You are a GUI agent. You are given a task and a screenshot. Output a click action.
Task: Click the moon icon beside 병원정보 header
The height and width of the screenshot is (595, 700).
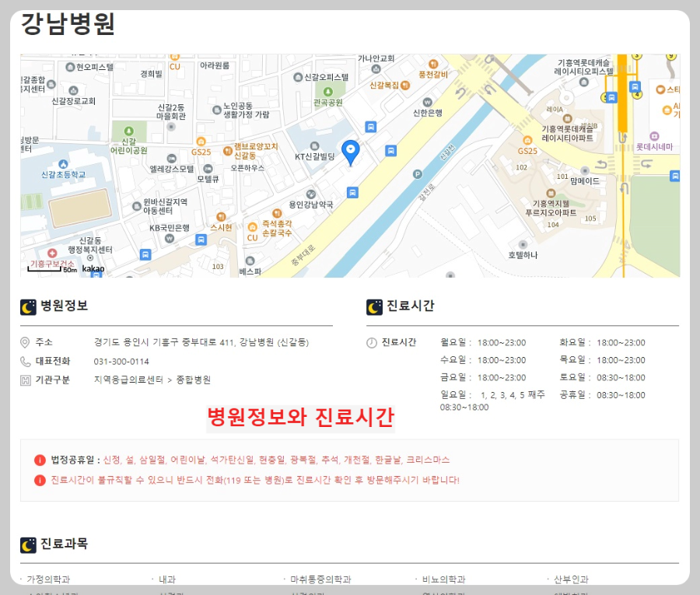(26, 306)
